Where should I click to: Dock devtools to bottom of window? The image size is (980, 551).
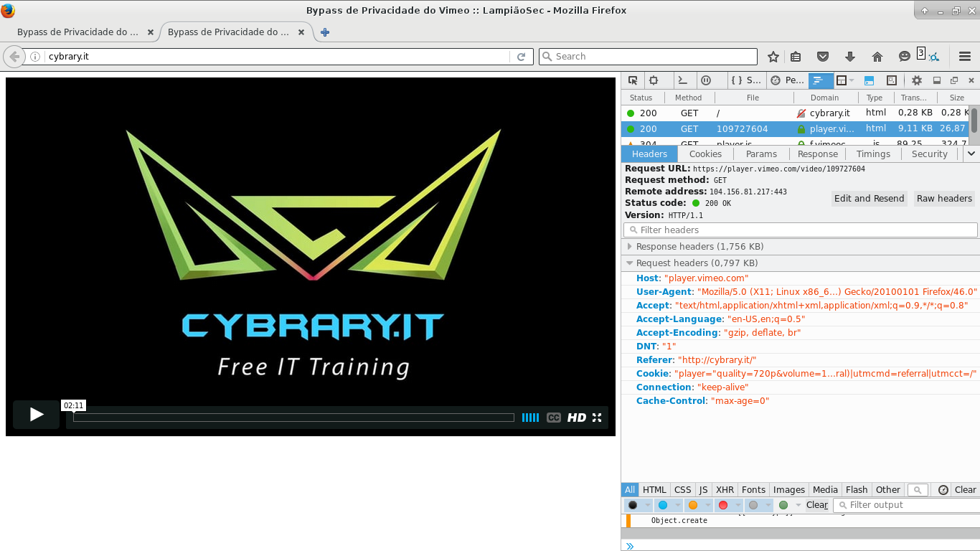pos(936,80)
